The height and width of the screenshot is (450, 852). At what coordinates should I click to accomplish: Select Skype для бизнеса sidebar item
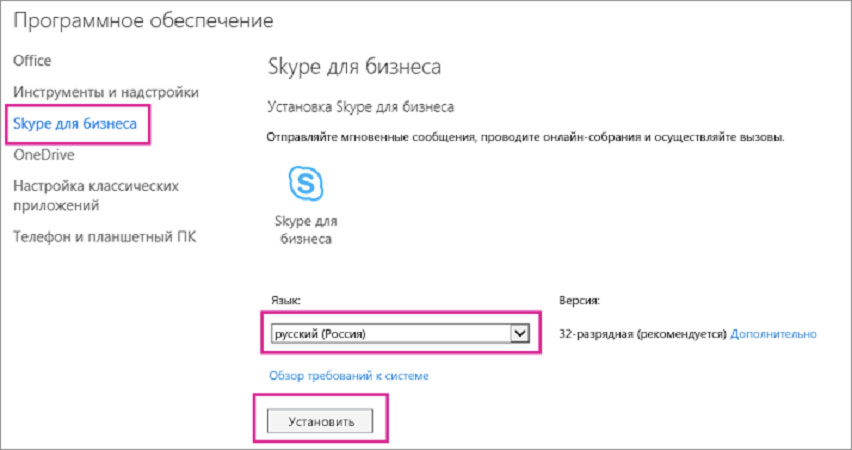(77, 124)
